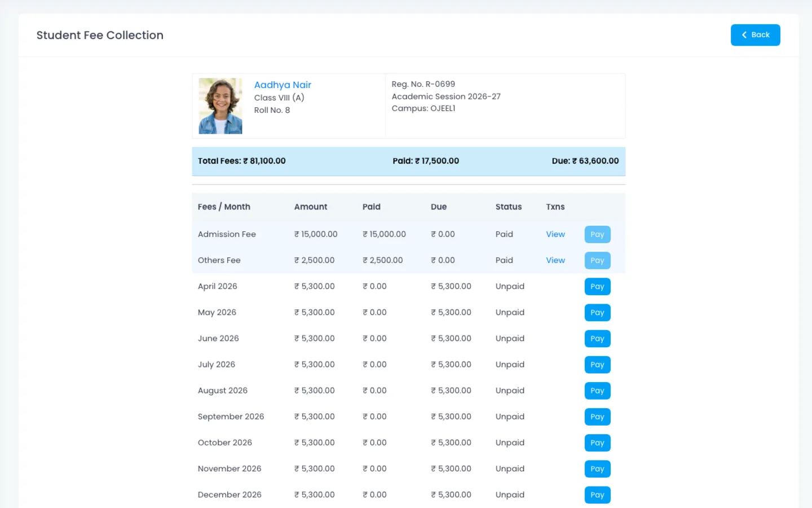The image size is (812, 508).
Task: Click the 'Due' column header
Action: click(x=439, y=207)
